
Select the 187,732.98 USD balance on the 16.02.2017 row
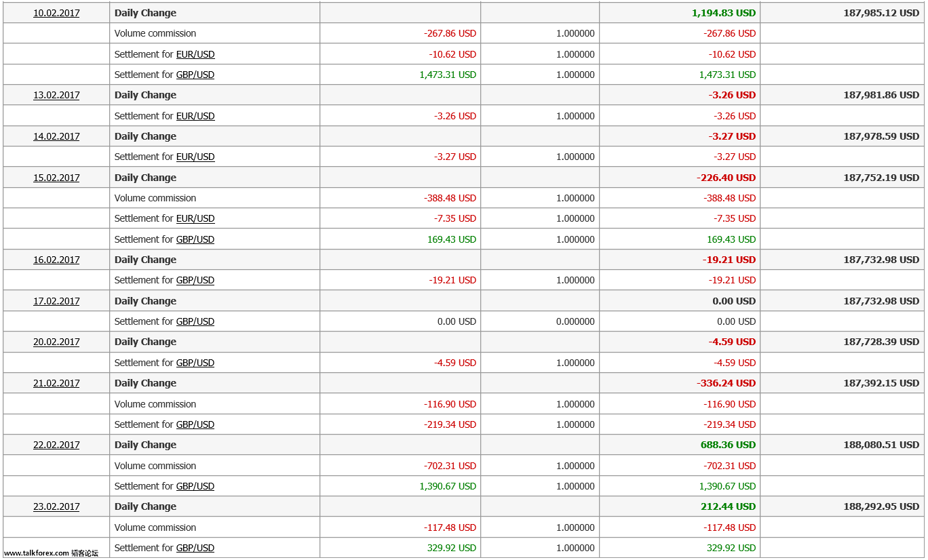881,260
